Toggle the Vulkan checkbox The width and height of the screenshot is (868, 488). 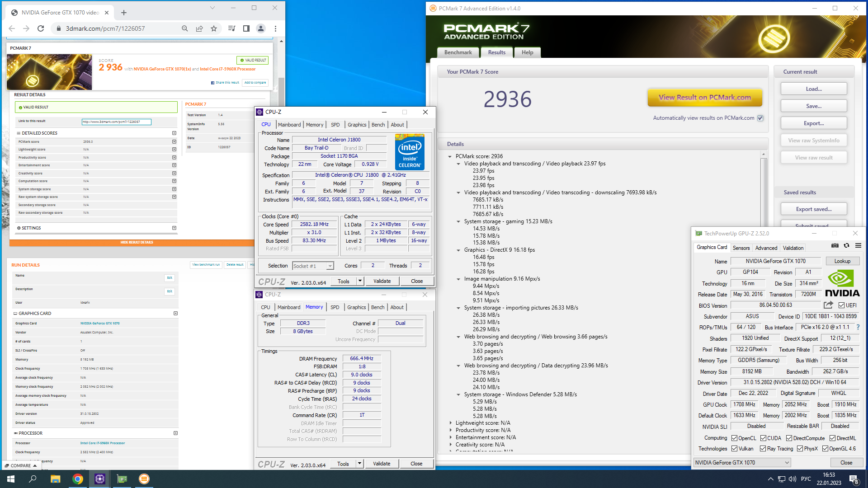[x=735, y=449]
